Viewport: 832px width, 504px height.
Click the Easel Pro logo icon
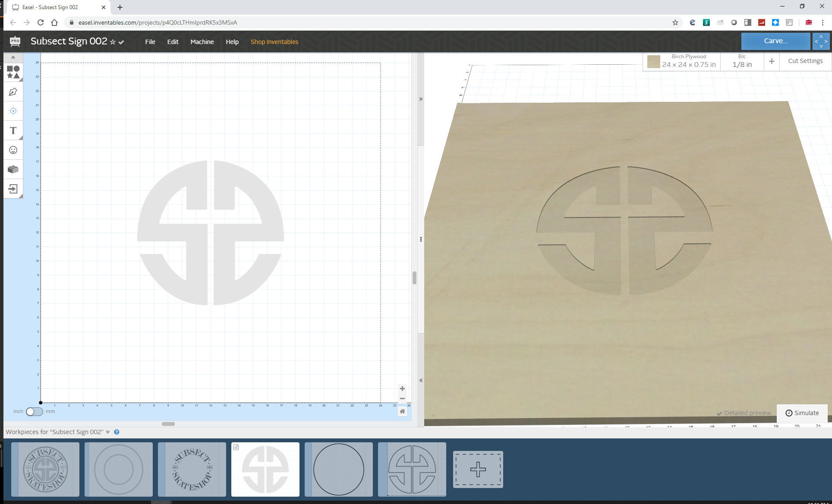15,41
